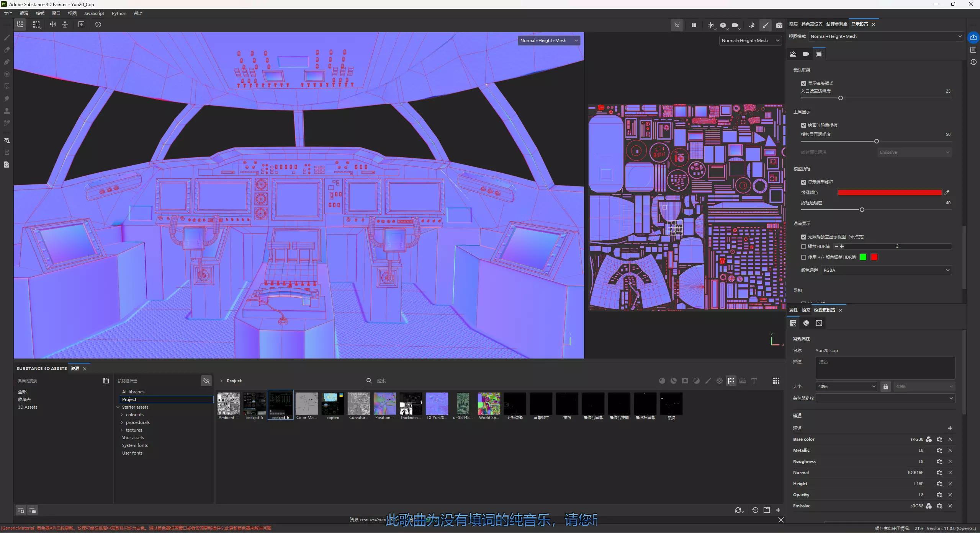
Task: Open the JavaScript menu
Action: coord(94,13)
